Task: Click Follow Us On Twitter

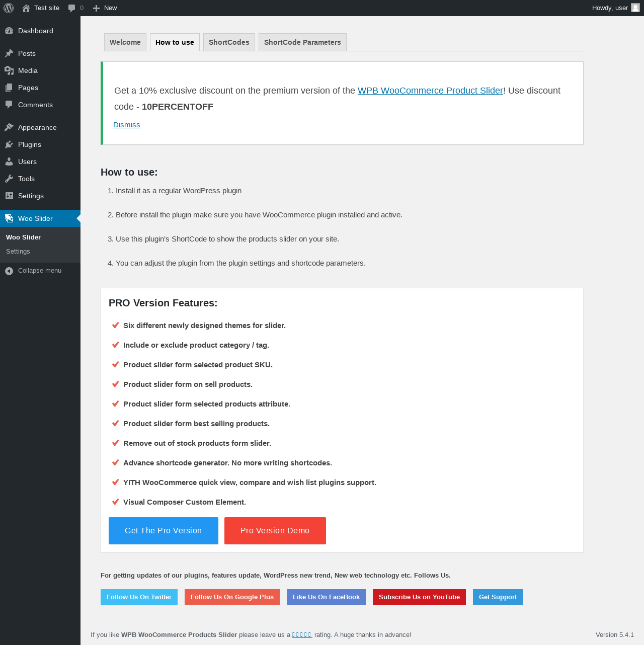Action: pos(139,597)
